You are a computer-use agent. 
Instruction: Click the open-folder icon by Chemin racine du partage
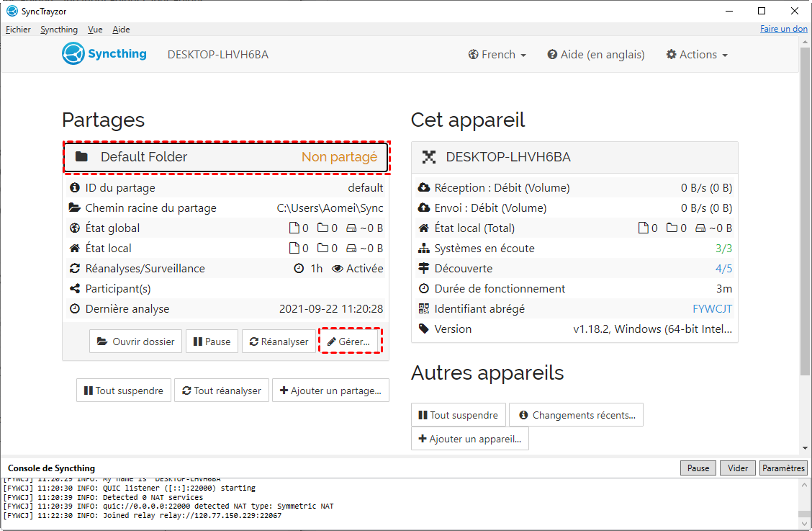click(x=75, y=208)
